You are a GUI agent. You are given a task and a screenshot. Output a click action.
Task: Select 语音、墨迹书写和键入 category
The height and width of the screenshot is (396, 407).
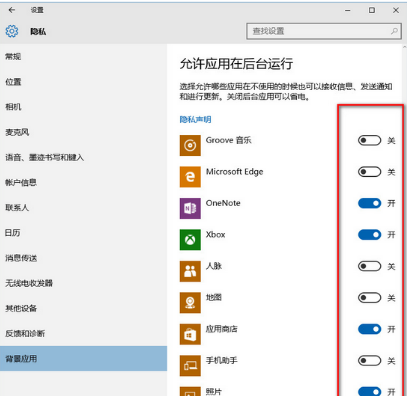(x=83, y=157)
